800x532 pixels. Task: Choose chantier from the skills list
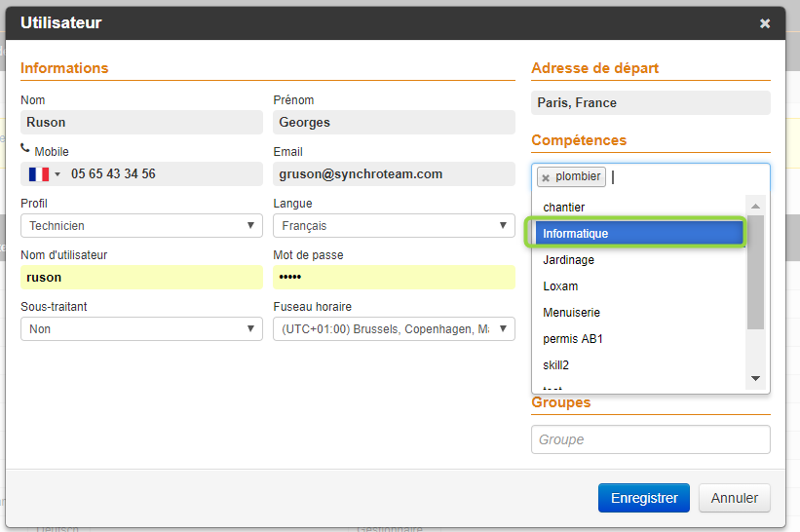click(640, 208)
